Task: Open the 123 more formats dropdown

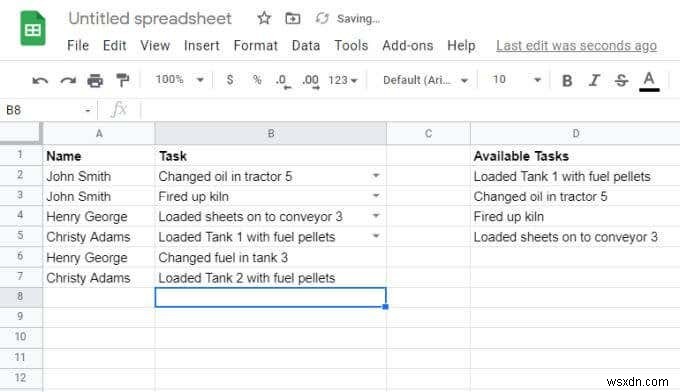Action: tap(343, 80)
